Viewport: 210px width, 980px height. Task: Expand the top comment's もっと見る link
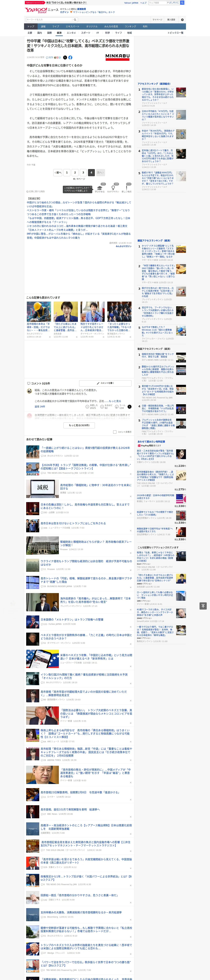(115, 401)
